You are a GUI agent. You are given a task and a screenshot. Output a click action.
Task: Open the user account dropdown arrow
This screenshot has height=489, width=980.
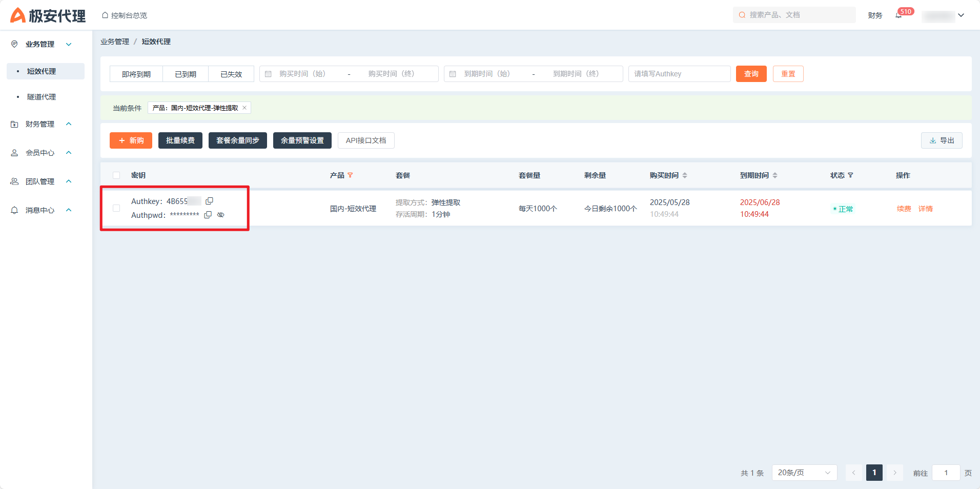[961, 15]
